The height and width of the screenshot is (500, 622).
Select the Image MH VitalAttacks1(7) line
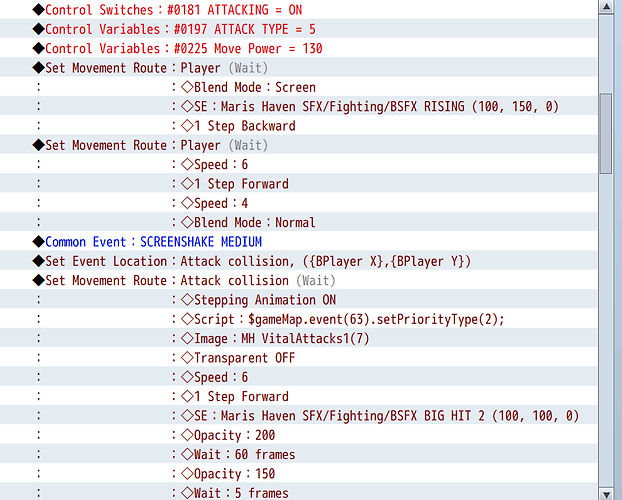point(298,338)
